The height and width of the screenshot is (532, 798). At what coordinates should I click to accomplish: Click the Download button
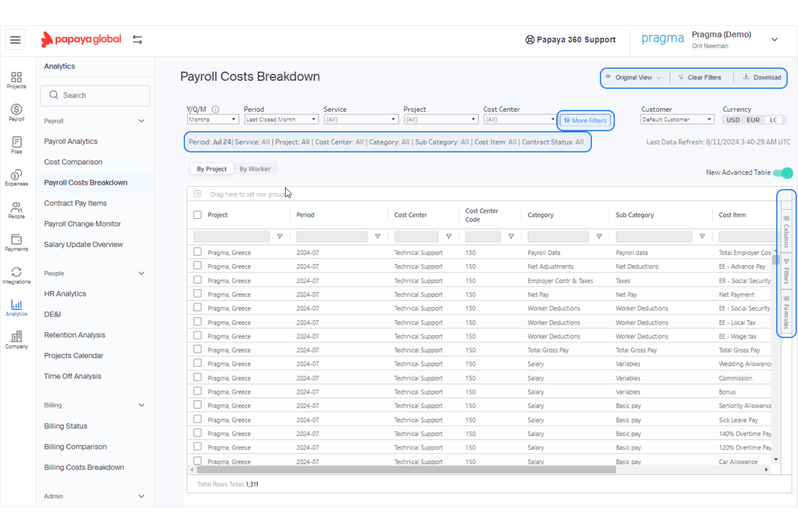[762, 78]
